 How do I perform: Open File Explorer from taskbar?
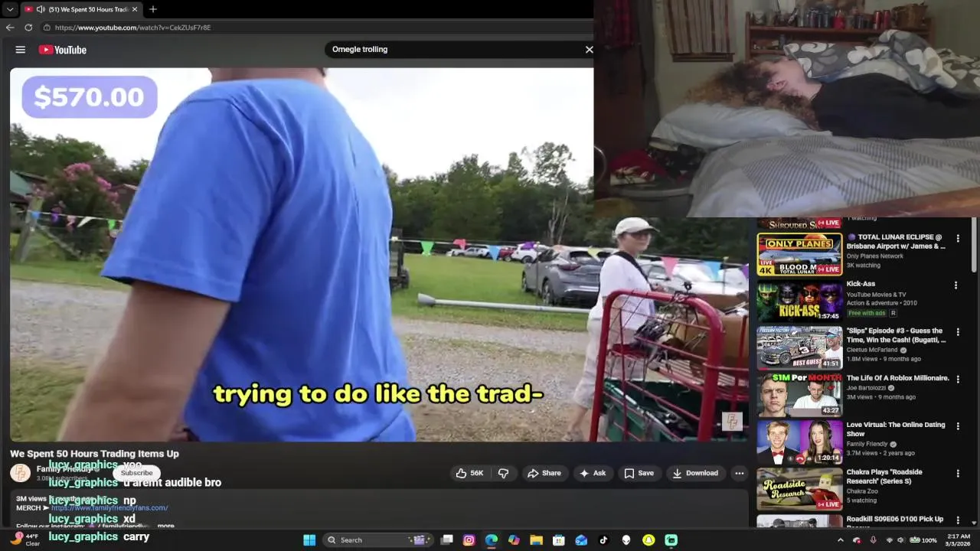tap(537, 540)
